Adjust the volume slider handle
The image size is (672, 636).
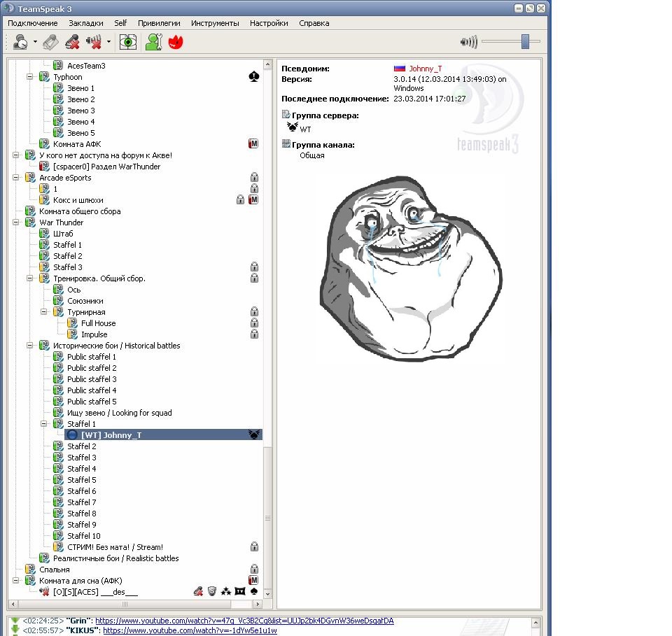(x=525, y=41)
